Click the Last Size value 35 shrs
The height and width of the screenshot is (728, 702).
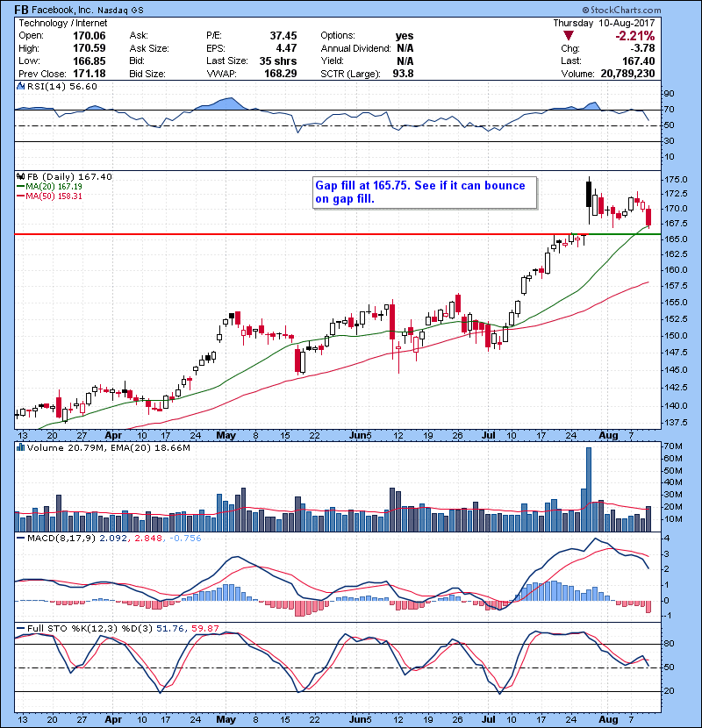(278, 61)
